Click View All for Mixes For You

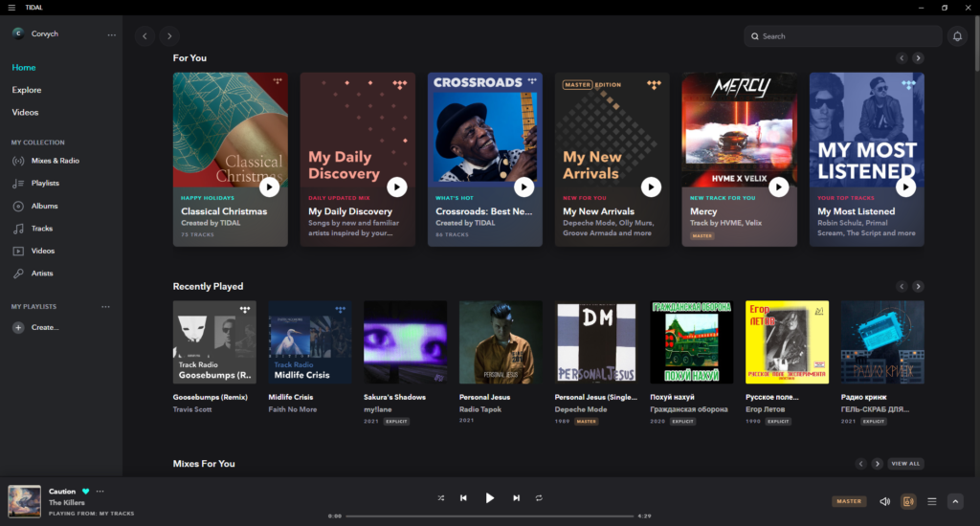click(905, 464)
